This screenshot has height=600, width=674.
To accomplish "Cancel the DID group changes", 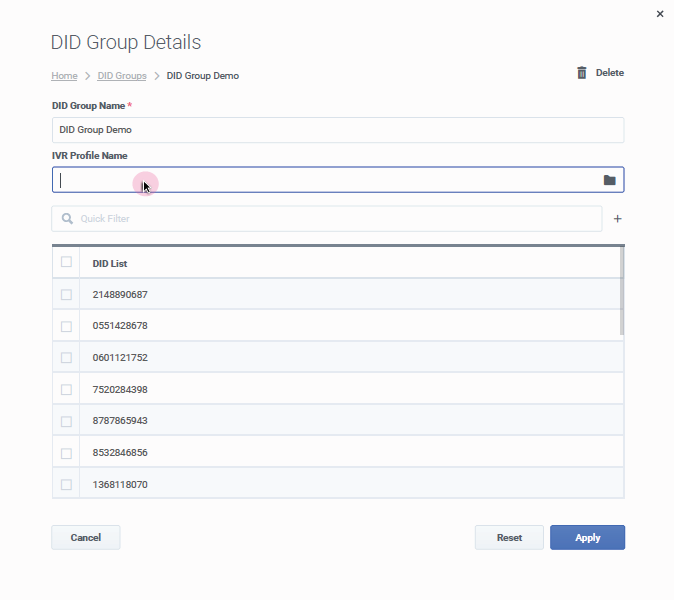I will point(86,538).
